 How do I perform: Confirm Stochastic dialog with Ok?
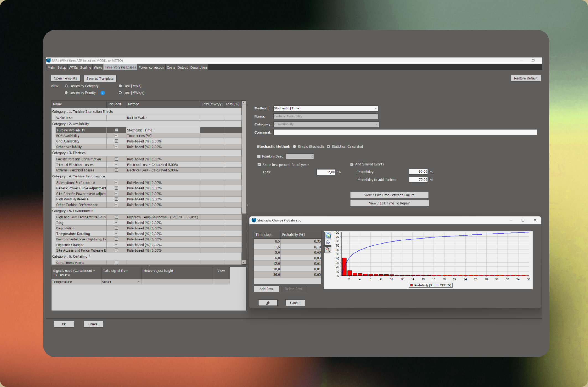(x=267, y=303)
